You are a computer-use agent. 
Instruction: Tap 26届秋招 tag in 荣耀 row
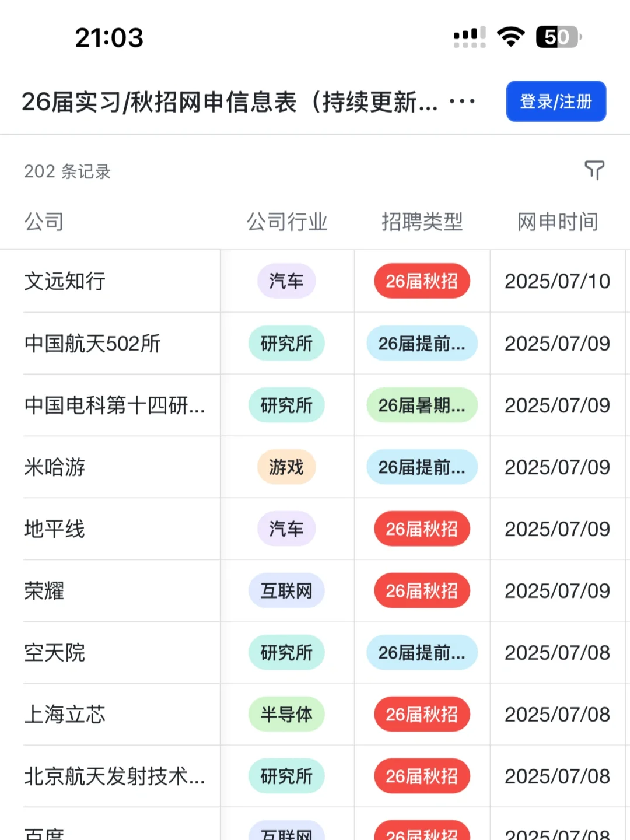[x=422, y=590]
